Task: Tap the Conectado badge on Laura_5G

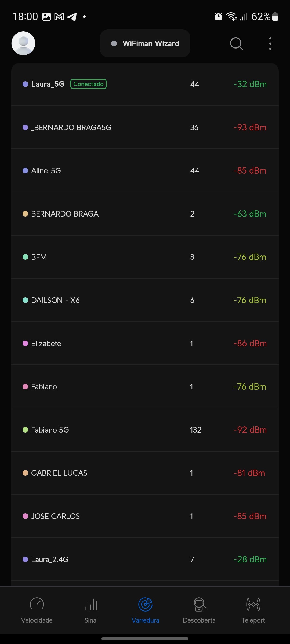Action: tap(88, 84)
